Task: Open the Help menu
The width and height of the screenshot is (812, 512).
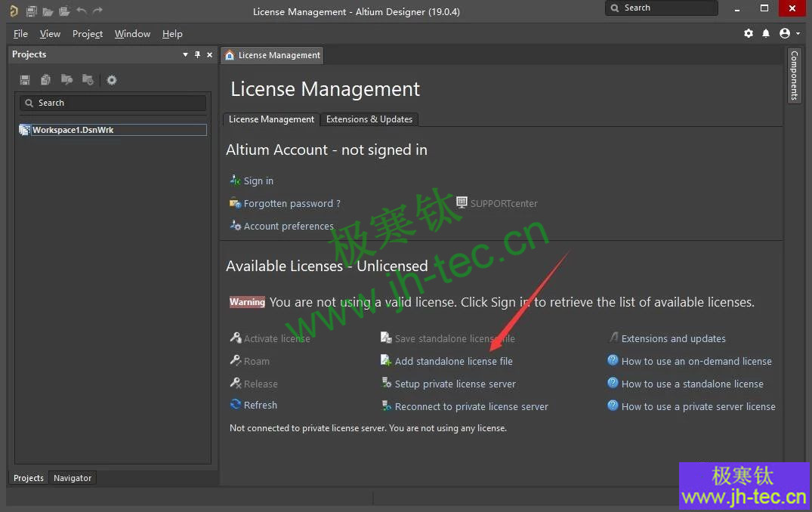Action: click(172, 34)
